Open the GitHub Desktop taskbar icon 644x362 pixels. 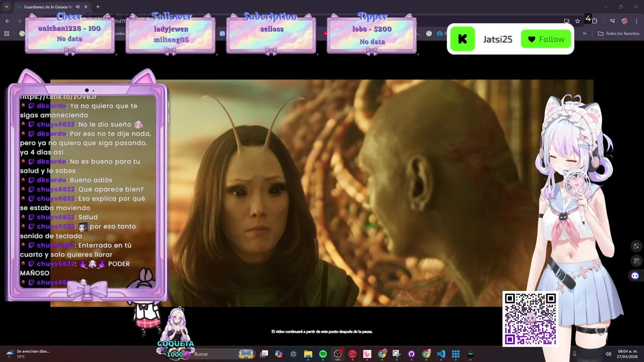pyautogui.click(x=411, y=354)
